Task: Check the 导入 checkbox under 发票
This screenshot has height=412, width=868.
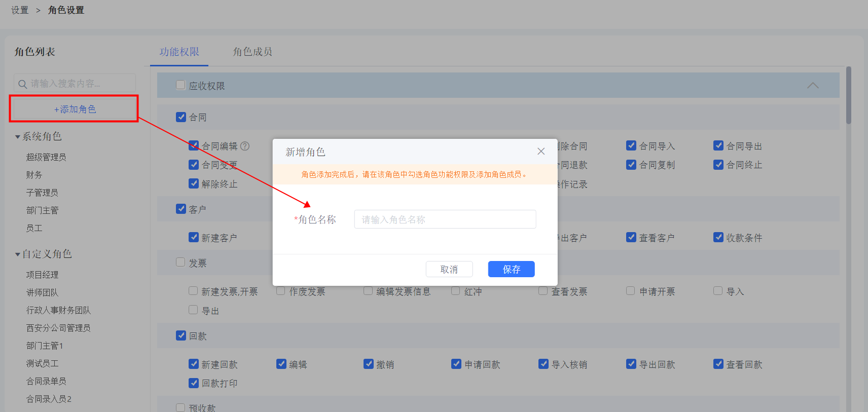Action: pyautogui.click(x=718, y=290)
